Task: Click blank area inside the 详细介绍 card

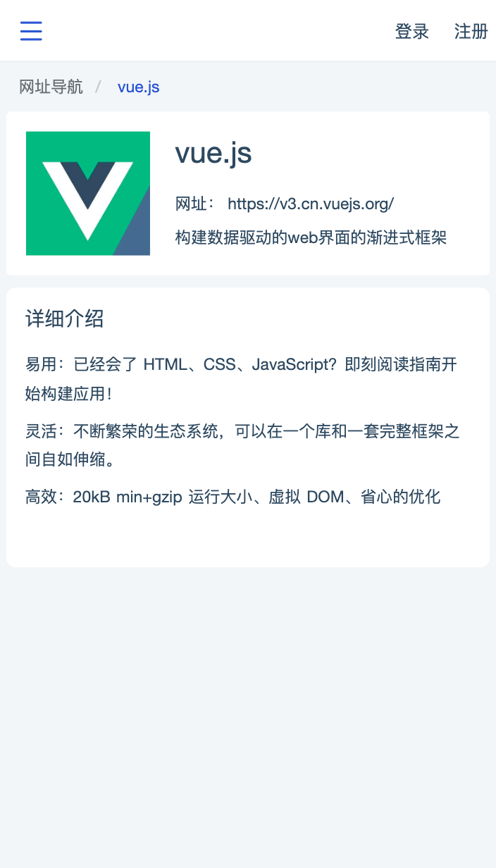Action: click(248, 539)
